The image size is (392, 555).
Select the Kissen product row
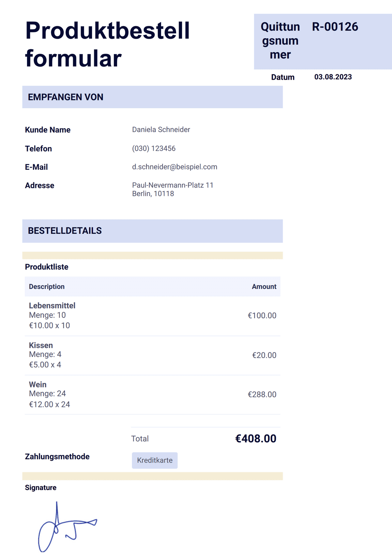152,355
